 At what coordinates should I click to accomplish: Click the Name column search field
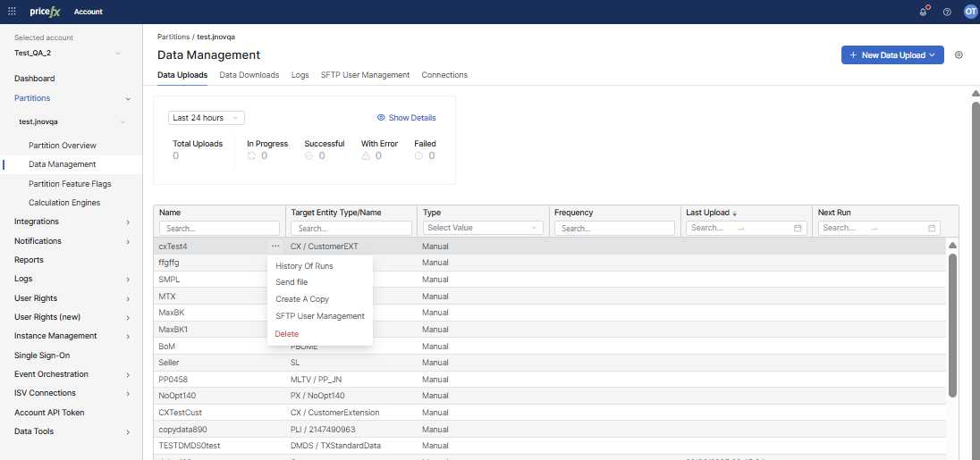click(219, 229)
